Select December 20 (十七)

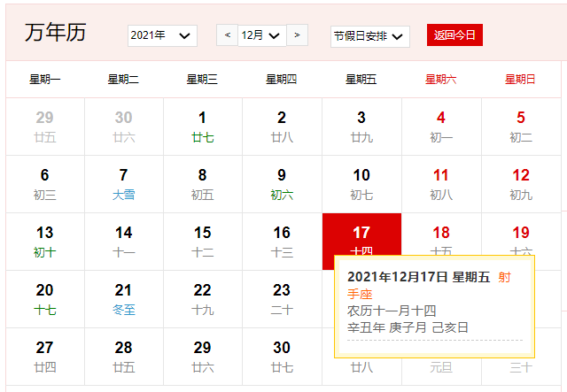(45, 299)
